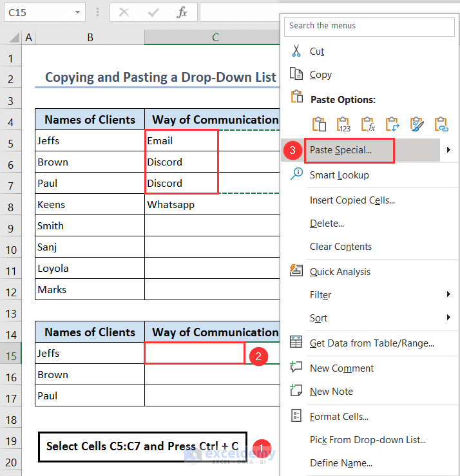The image size is (460, 476).
Task: Expand the Paste Special submenu arrow
Action: [x=448, y=150]
